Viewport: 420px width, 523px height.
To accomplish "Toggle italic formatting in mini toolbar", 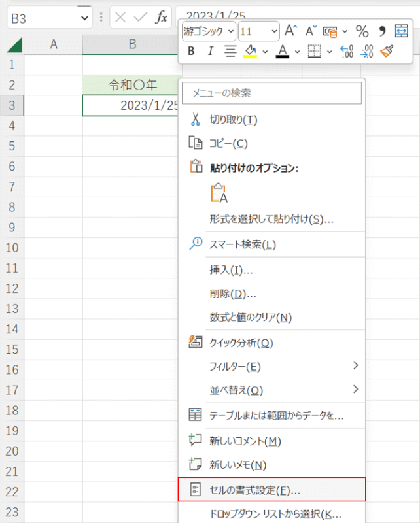I will tap(210, 51).
